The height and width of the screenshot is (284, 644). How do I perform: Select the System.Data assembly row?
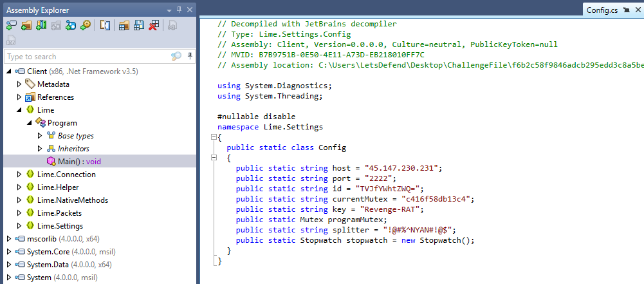click(99, 264)
